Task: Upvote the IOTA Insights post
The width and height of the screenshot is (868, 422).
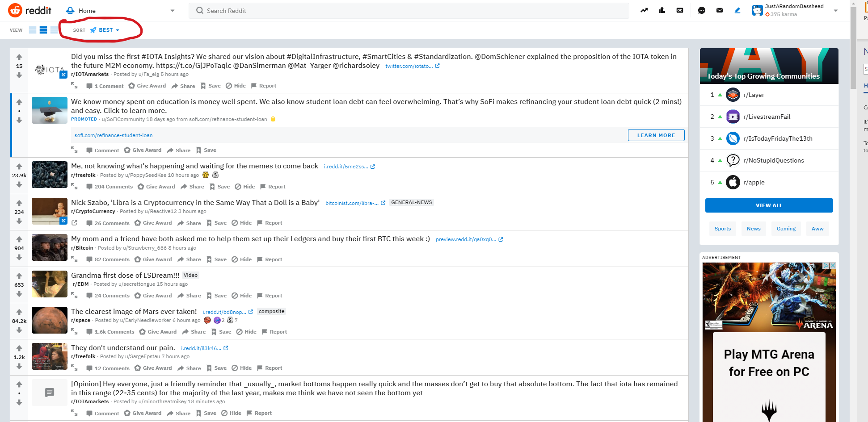Action: [19, 57]
